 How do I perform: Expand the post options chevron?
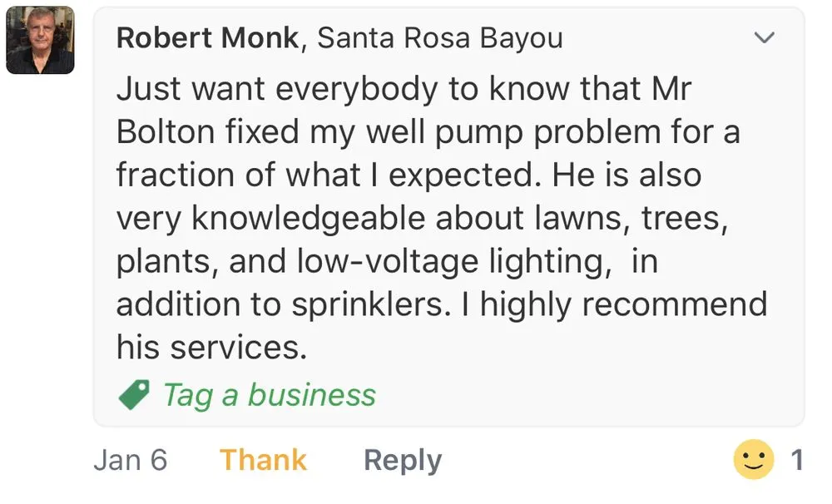pos(763,38)
